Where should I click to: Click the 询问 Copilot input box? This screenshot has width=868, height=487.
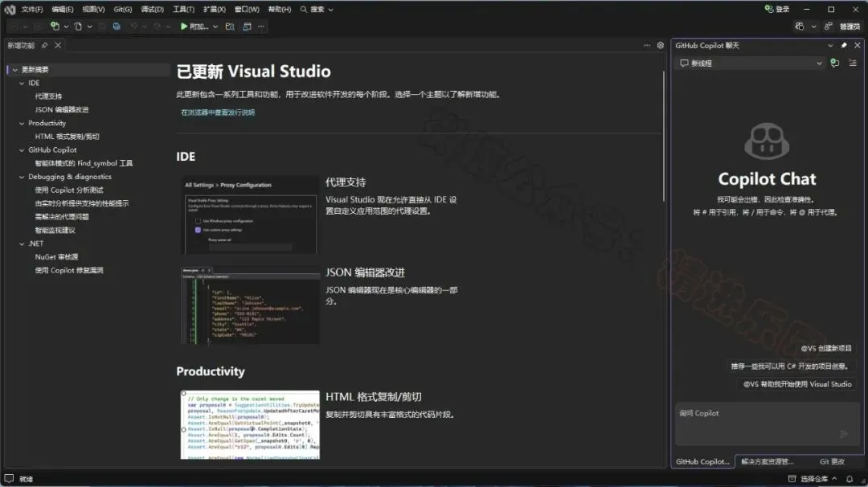tap(767, 424)
